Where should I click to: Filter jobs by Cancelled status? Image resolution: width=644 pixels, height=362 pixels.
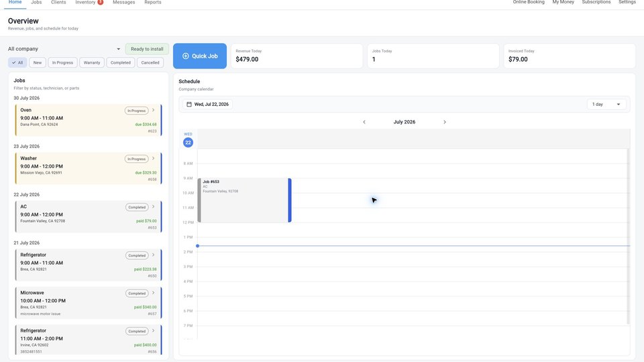[x=150, y=63]
